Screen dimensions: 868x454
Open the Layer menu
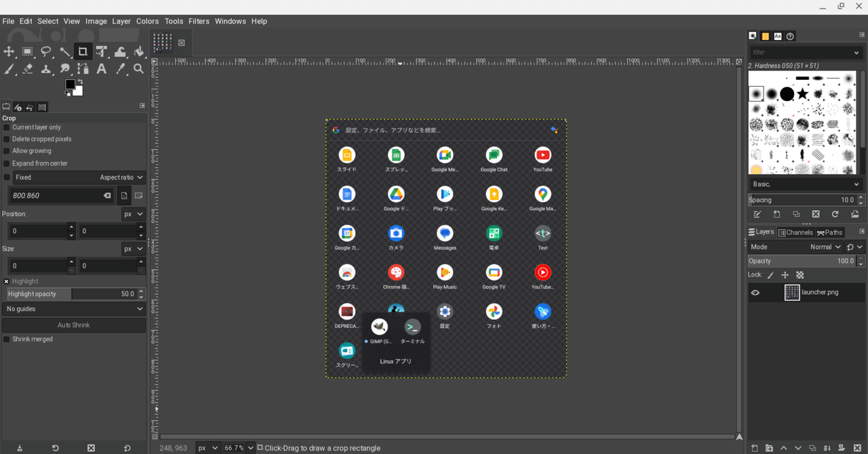coord(121,21)
